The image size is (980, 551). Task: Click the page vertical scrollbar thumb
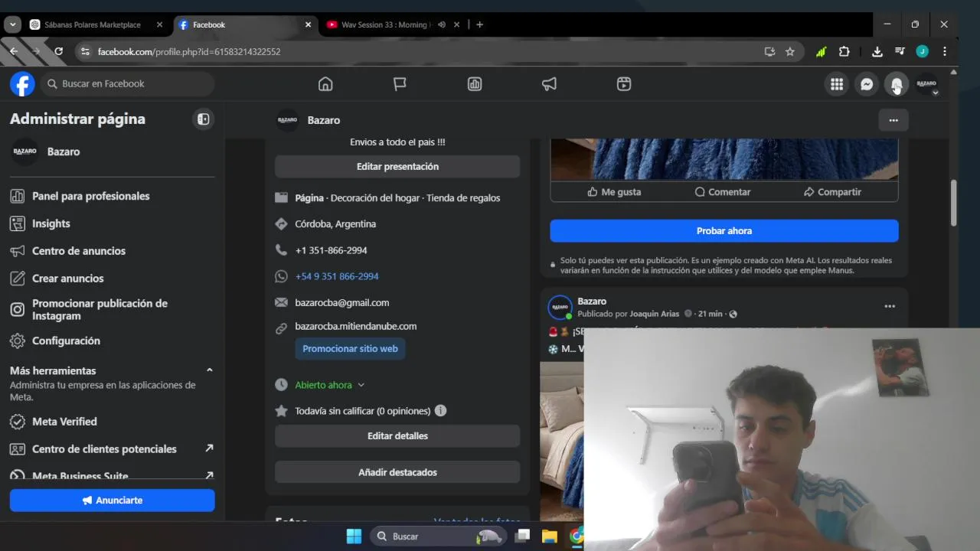pos(953,203)
